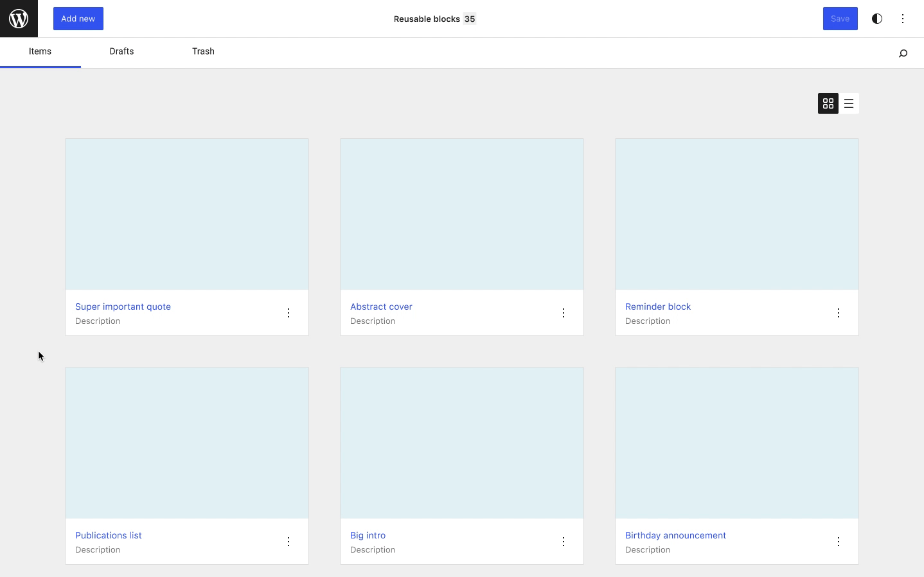
Task: Click the Reusable blocks title text
Action: (427, 19)
